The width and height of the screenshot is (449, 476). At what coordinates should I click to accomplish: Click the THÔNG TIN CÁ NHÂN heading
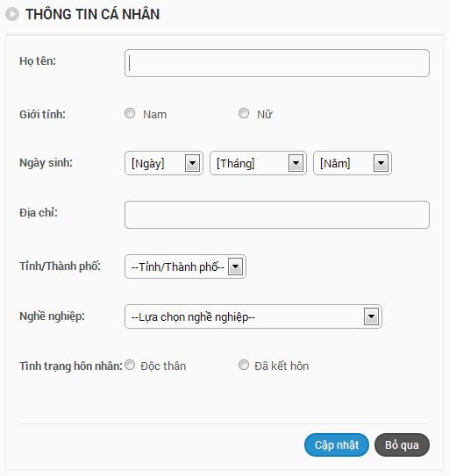93,14
